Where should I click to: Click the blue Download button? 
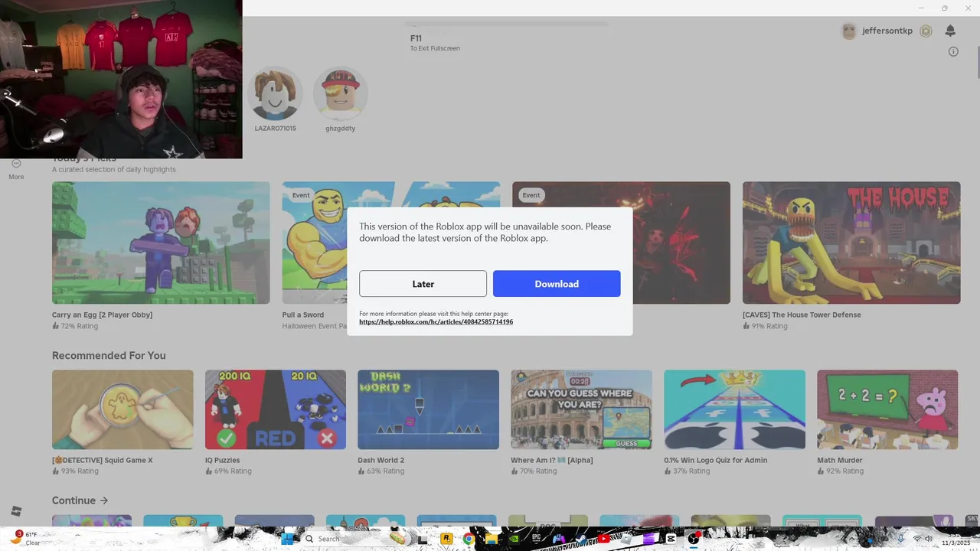click(x=557, y=284)
